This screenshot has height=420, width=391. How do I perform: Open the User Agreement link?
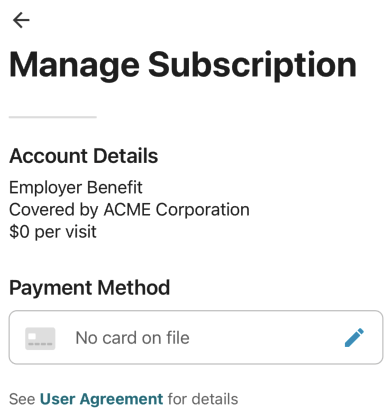[x=101, y=399]
